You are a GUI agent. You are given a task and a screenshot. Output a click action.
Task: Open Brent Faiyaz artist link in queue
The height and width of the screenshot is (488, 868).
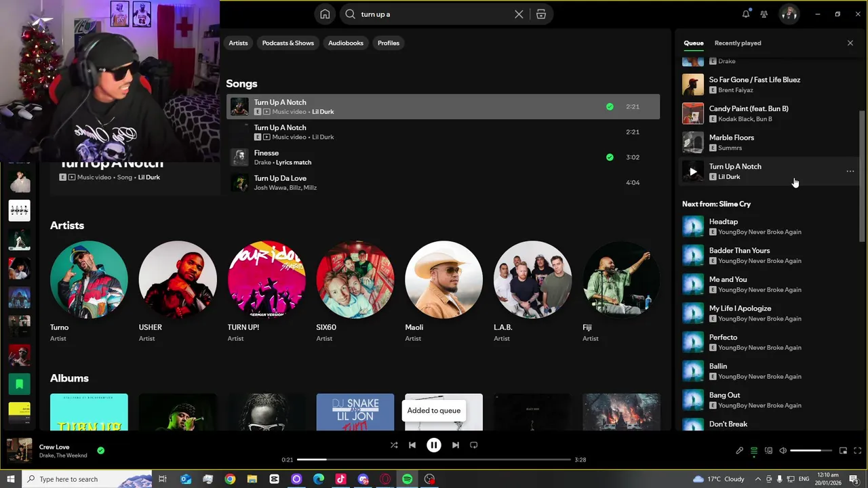tap(736, 90)
